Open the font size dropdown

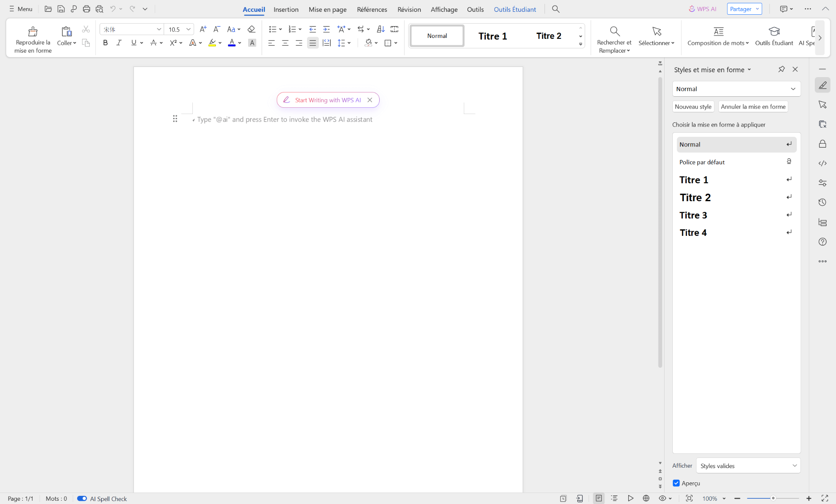pos(188,29)
